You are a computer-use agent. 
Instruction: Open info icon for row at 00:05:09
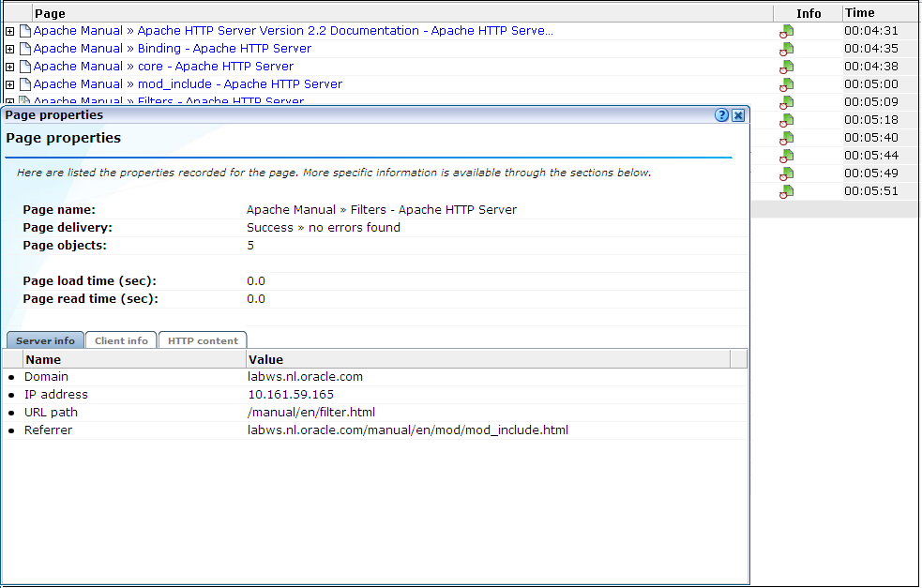787,102
